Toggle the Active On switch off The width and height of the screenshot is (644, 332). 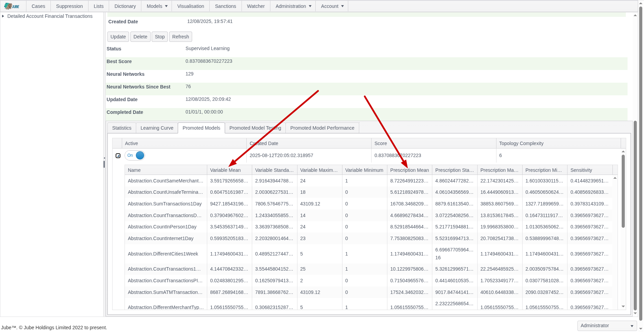pyautogui.click(x=135, y=155)
